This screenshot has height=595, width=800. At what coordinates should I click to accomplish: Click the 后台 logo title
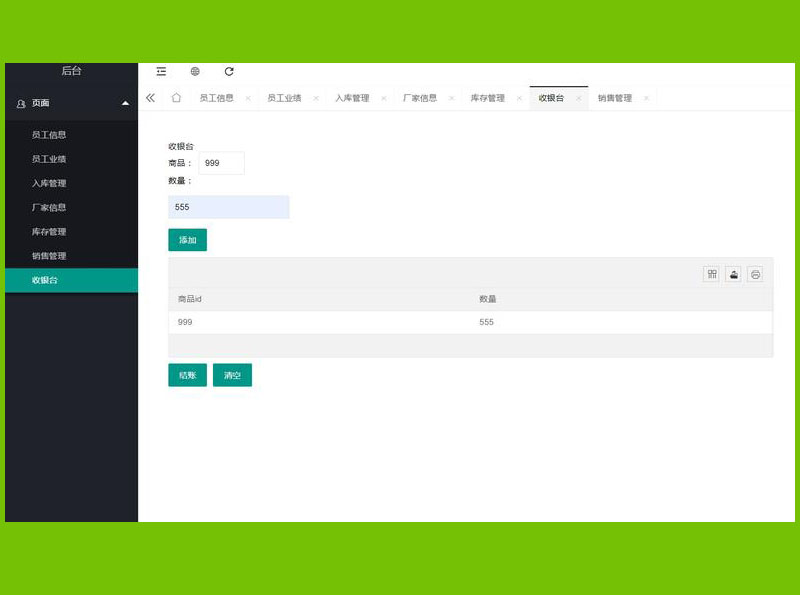(71, 71)
